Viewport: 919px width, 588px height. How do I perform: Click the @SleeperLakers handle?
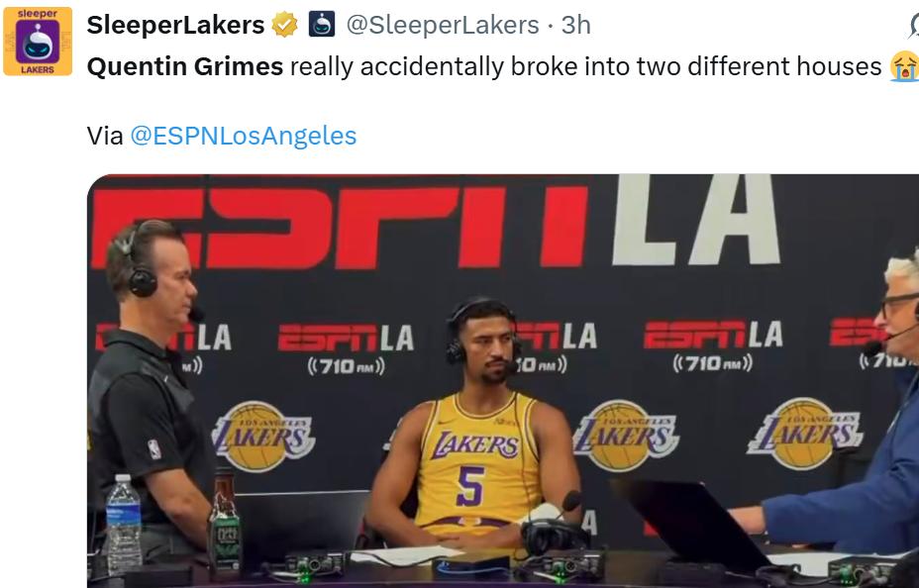[443, 25]
